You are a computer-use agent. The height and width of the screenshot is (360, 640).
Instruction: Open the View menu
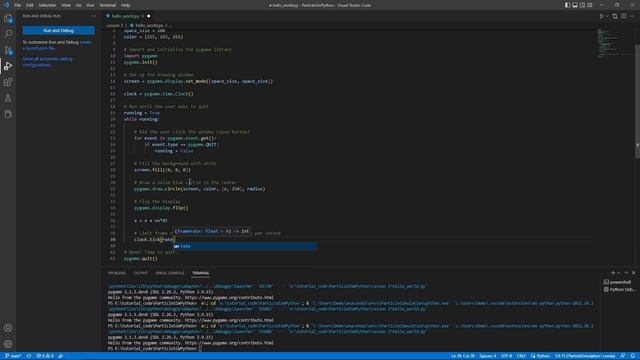tap(66, 5)
